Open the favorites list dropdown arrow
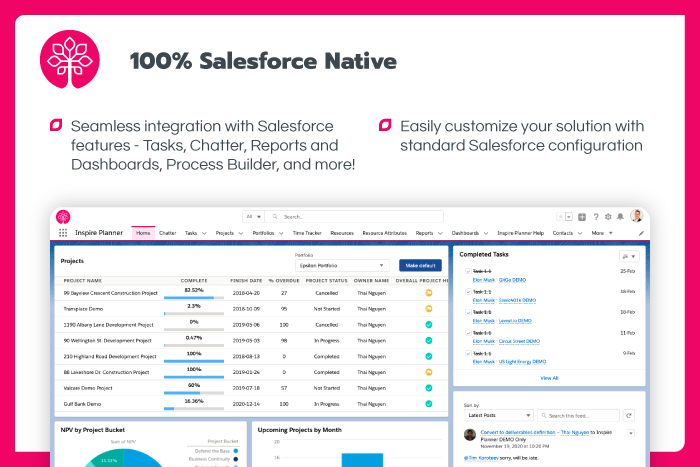 click(x=569, y=217)
